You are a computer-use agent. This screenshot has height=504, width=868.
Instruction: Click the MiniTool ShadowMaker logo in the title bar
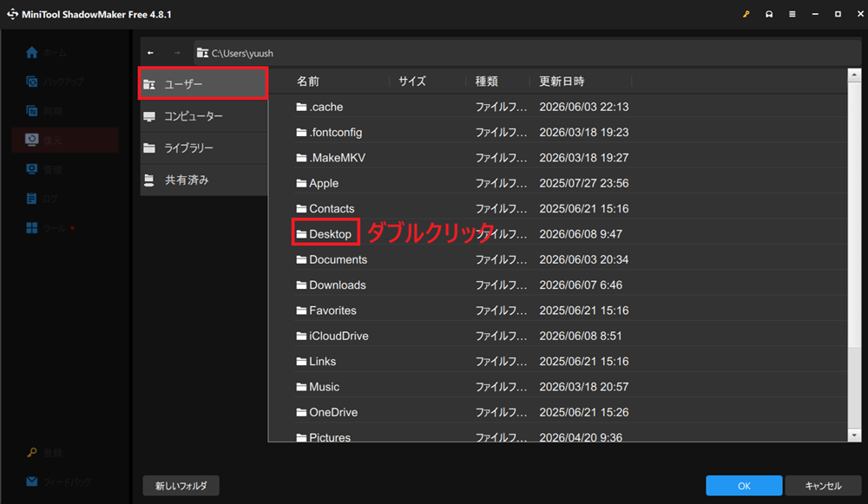[x=13, y=15]
